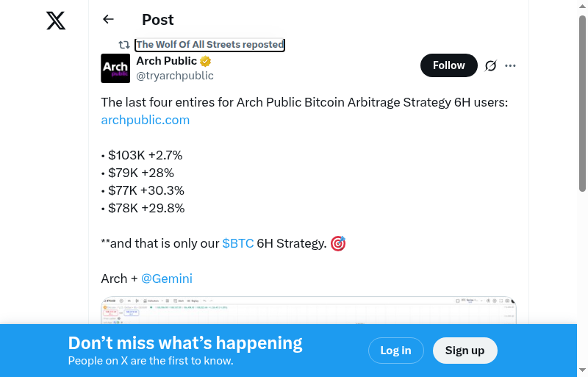This screenshot has width=588, height=377.
Task: Click the @tryarchpublic handle
Action: click(x=175, y=76)
